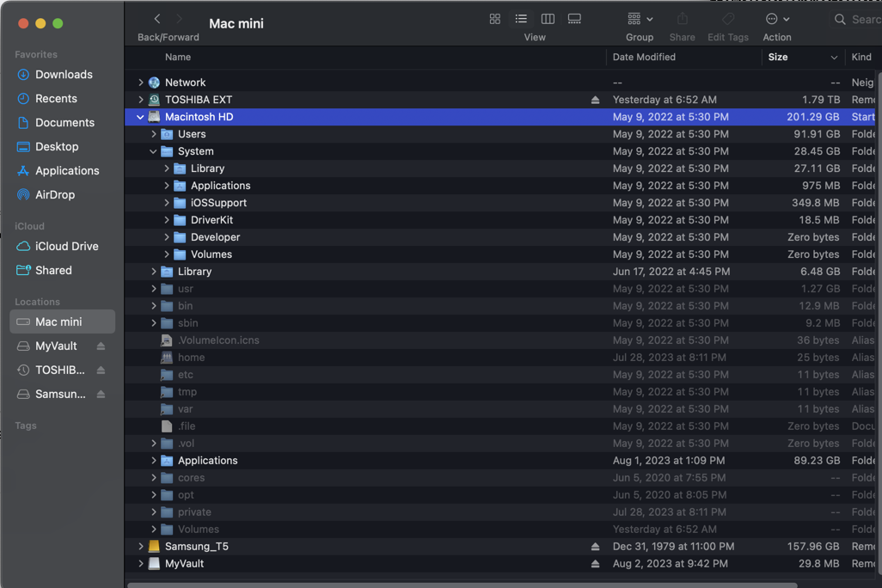The image size is (882, 588).
Task: Switch to column view
Action: pyautogui.click(x=548, y=19)
